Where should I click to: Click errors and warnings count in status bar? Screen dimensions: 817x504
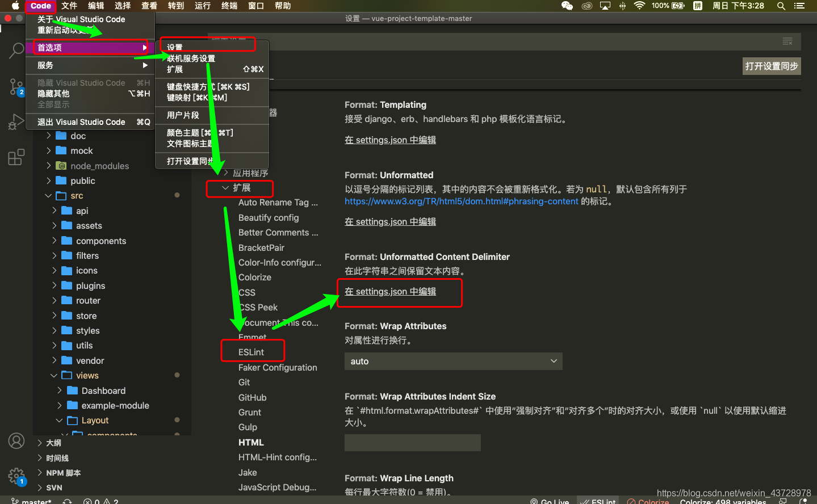pos(101,502)
